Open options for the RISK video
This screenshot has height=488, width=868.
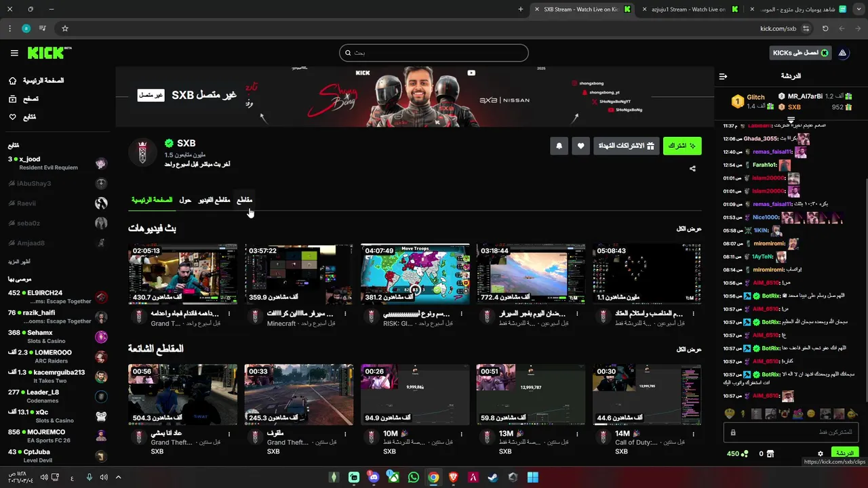[x=461, y=314]
